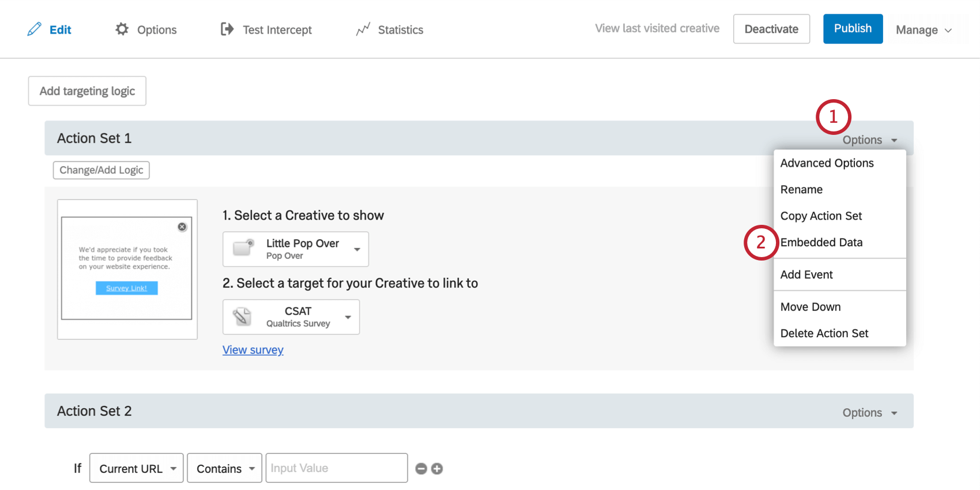
Task: Click the Test Intercept arrow icon
Action: point(227,29)
